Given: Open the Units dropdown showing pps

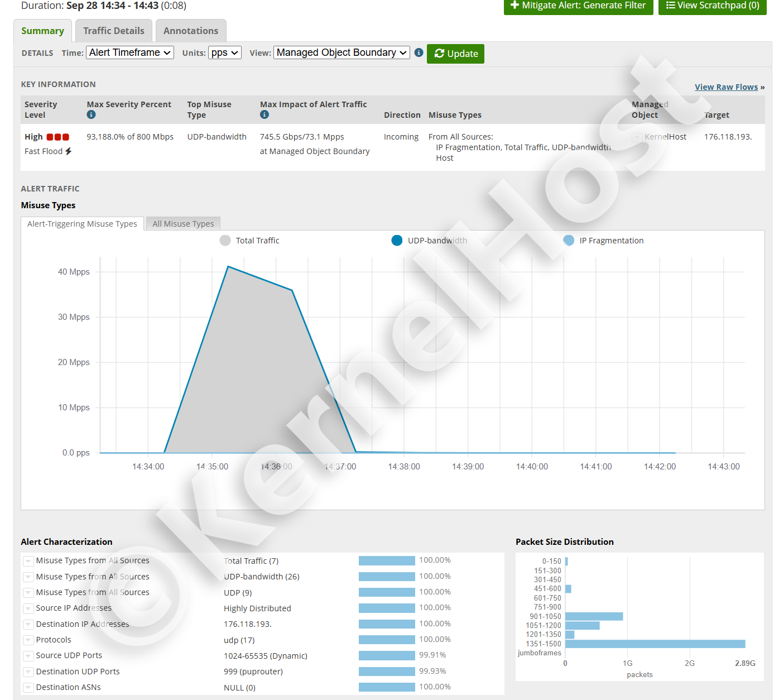Looking at the screenshot, I should pos(225,52).
